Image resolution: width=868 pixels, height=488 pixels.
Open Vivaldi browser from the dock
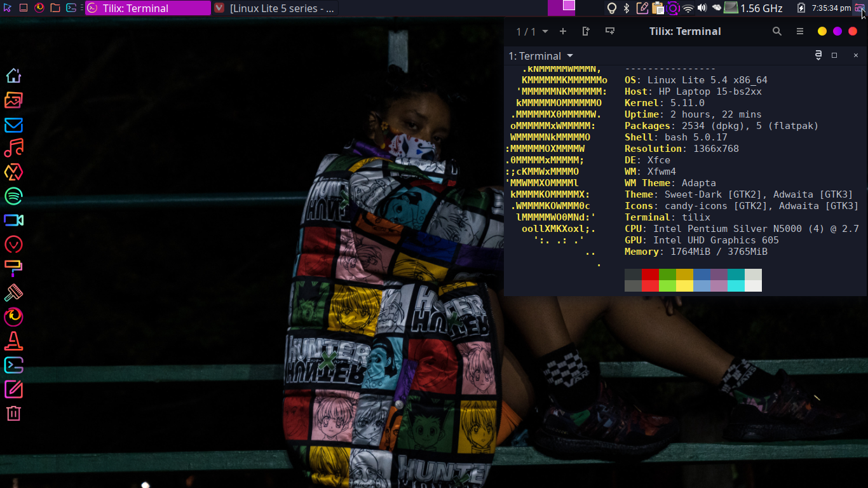[x=14, y=244]
